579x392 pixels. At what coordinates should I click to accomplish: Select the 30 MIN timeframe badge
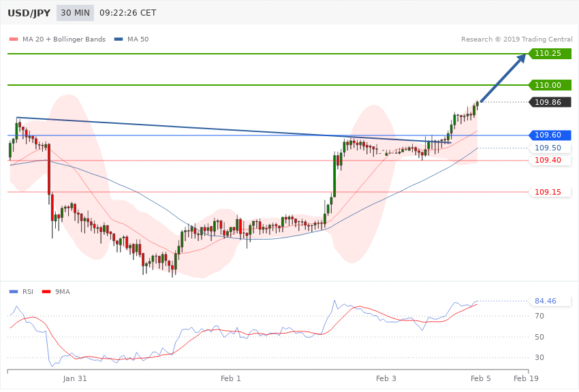(76, 13)
